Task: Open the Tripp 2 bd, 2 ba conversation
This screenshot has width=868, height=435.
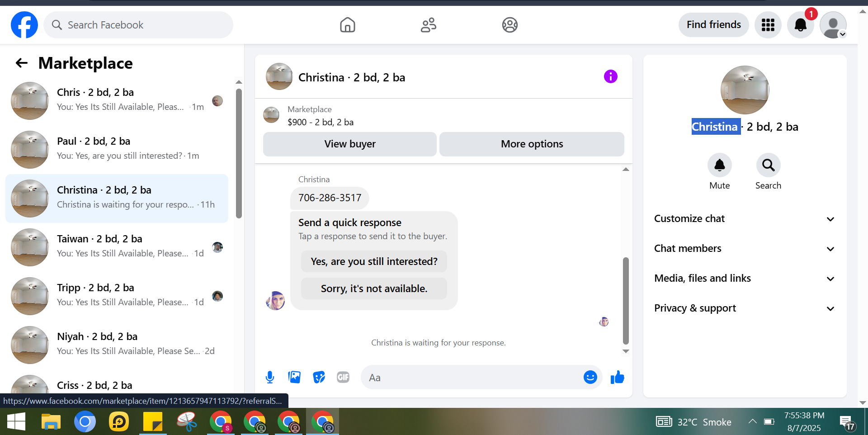Action: (117, 296)
